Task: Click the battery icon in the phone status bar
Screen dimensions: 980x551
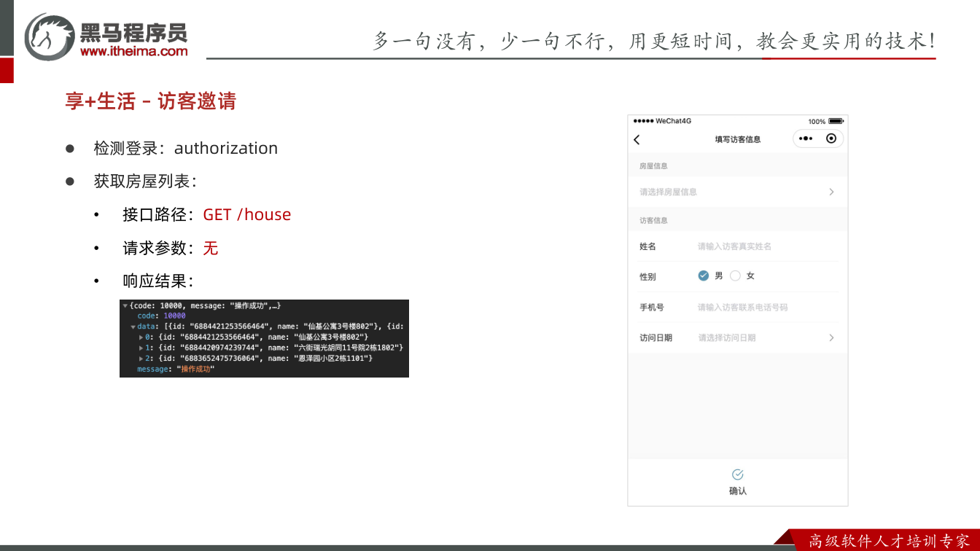Action: pos(836,121)
